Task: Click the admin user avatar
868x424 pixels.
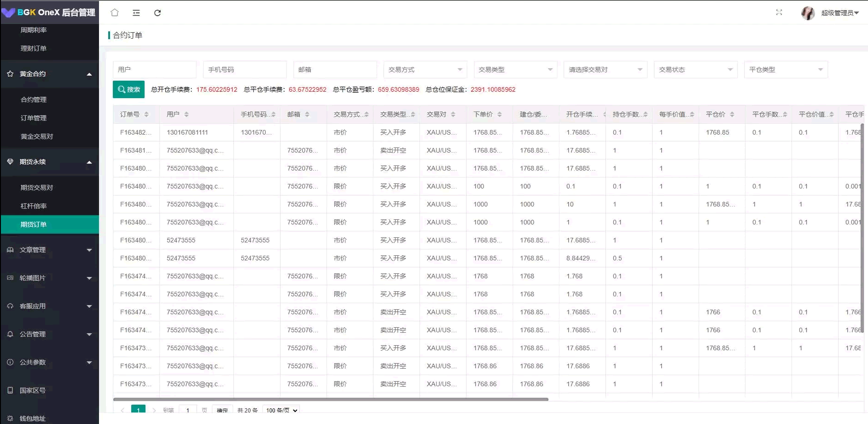Action: coord(808,13)
